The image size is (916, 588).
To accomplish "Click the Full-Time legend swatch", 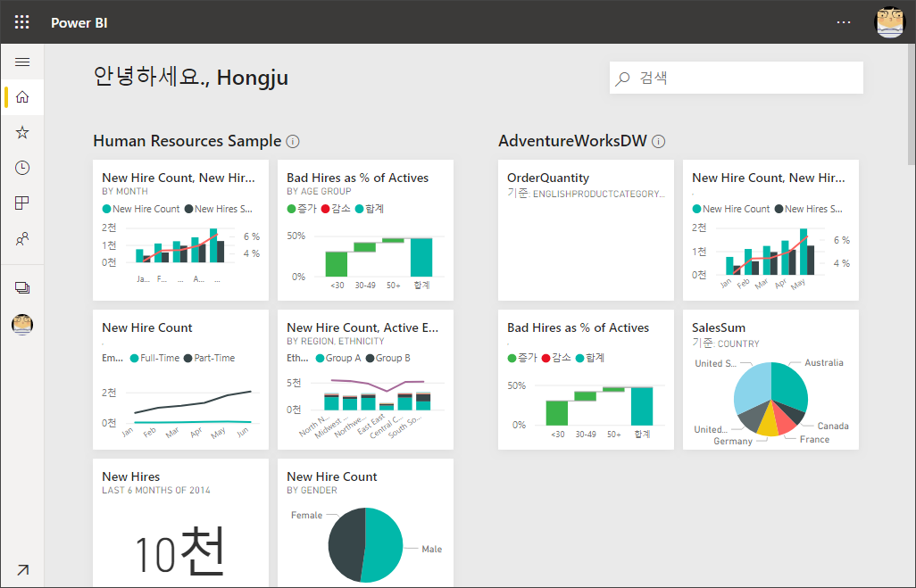I will tap(134, 359).
